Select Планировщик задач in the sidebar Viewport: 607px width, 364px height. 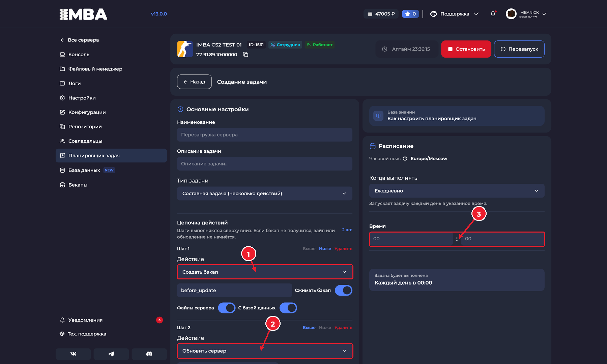(111, 156)
